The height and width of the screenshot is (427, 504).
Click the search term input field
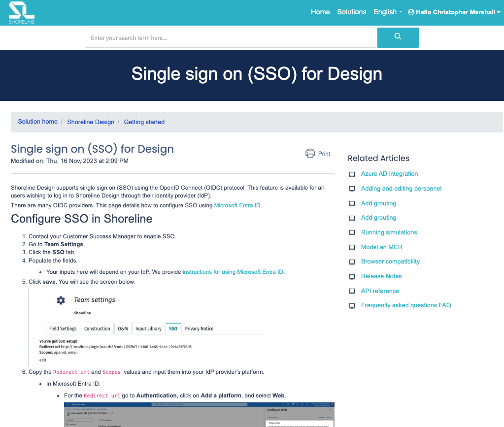click(231, 37)
